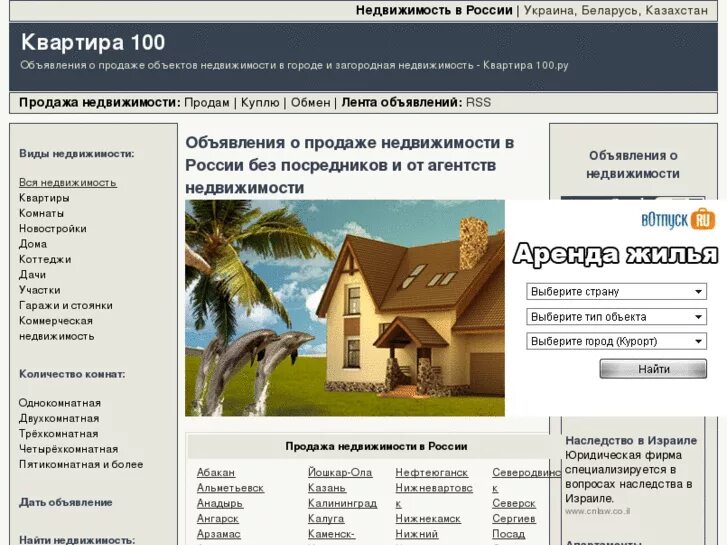This screenshot has width=727, height=545.
Task: Filter by 'Однокомнатная'
Action: [60, 403]
